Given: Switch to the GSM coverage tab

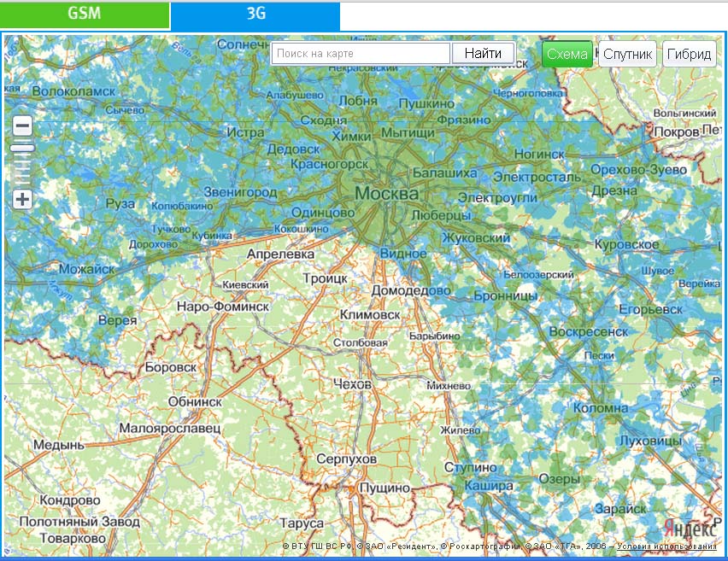Looking at the screenshot, I should [x=85, y=15].
